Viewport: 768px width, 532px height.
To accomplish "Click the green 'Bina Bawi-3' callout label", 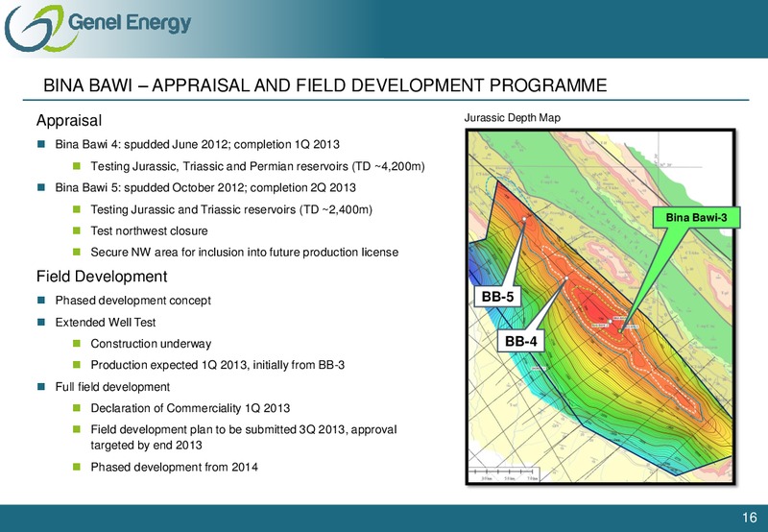I will click(696, 217).
